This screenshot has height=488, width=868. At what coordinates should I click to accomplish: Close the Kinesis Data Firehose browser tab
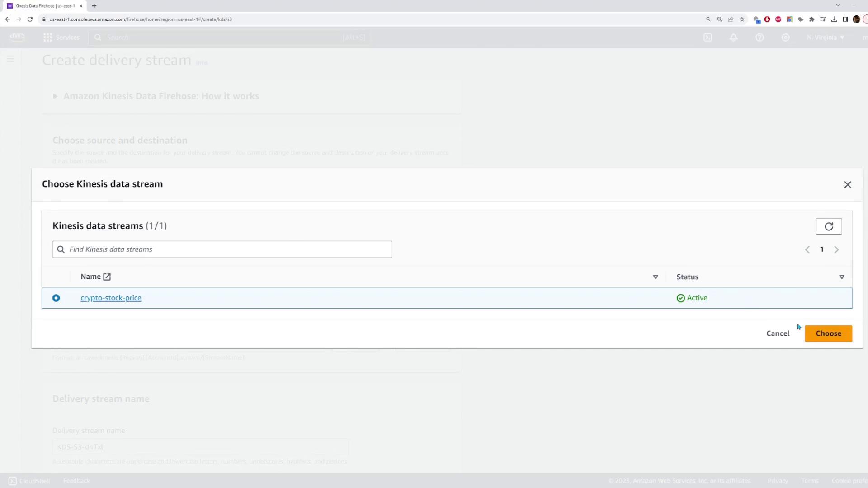81,6
